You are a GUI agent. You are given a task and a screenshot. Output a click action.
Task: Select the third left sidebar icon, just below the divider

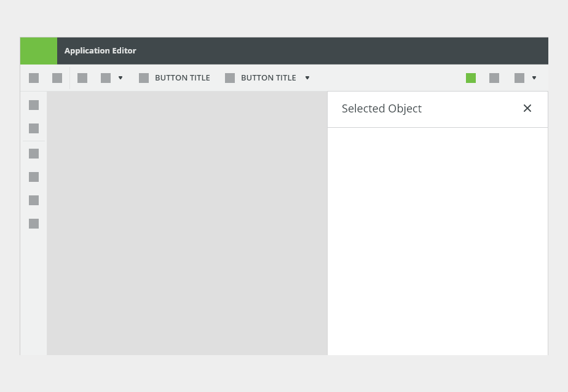click(x=34, y=154)
